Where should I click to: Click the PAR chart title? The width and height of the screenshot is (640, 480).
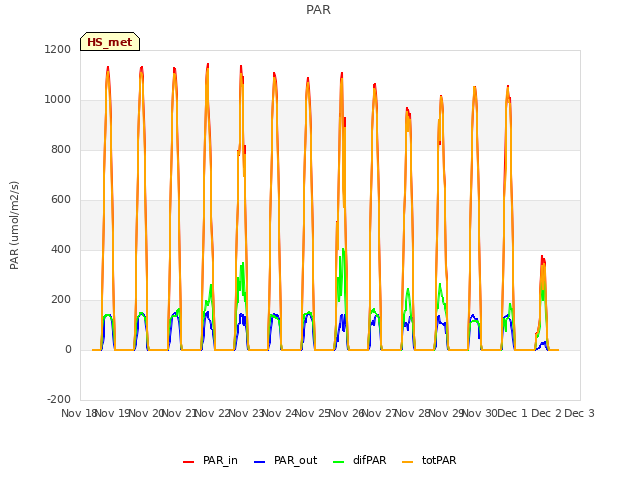(x=318, y=10)
